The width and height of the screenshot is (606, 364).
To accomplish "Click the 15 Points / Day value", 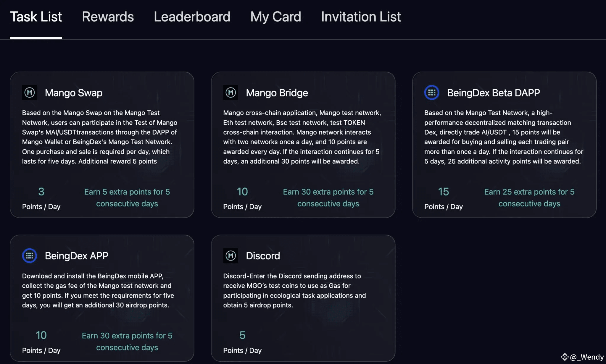I will [x=443, y=192].
